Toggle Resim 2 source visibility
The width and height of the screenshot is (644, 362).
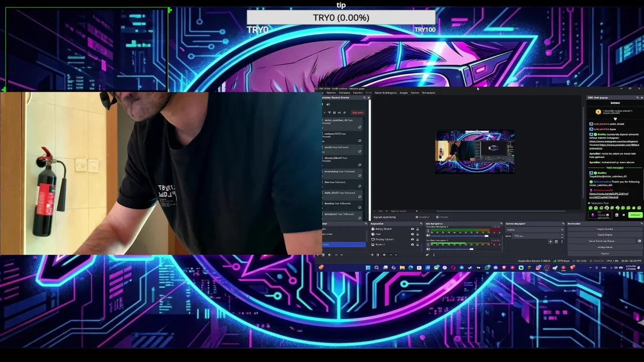[413, 244]
